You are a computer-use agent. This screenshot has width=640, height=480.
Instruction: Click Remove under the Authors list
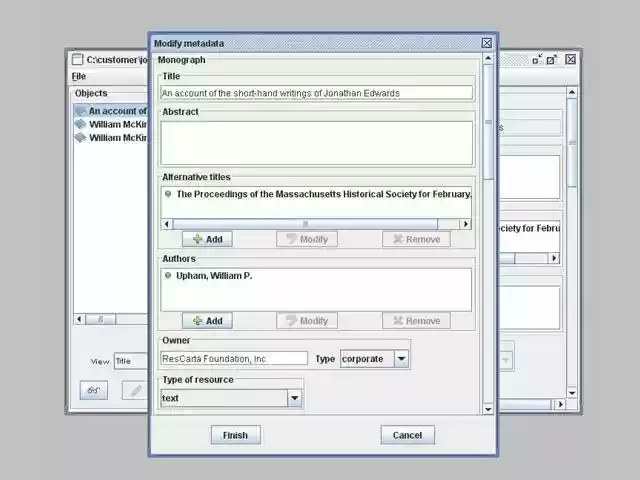(x=416, y=321)
